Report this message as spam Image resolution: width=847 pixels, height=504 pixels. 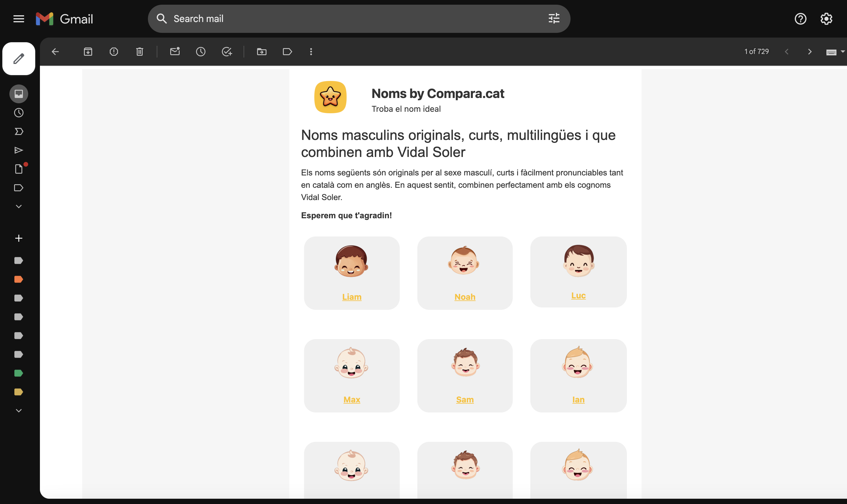click(x=114, y=52)
